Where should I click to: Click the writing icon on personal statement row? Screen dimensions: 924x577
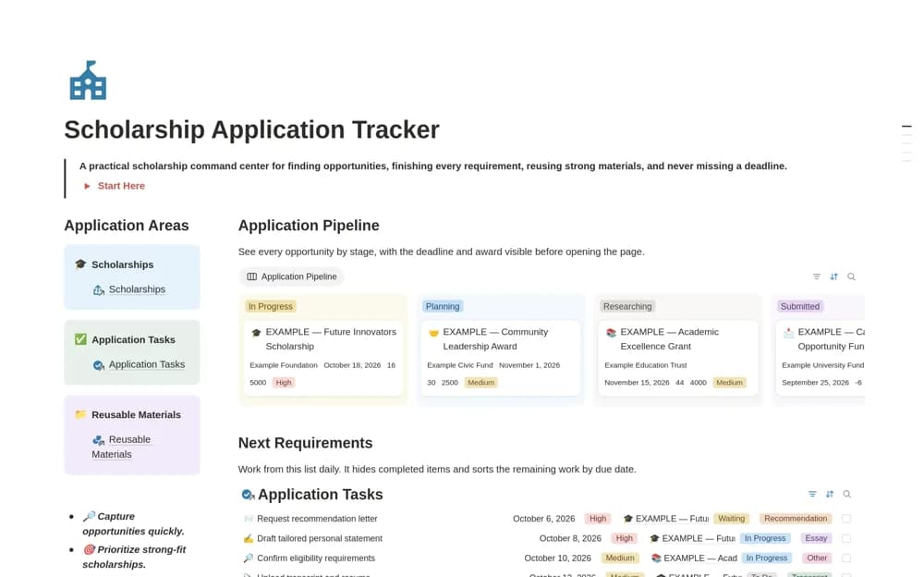point(248,538)
